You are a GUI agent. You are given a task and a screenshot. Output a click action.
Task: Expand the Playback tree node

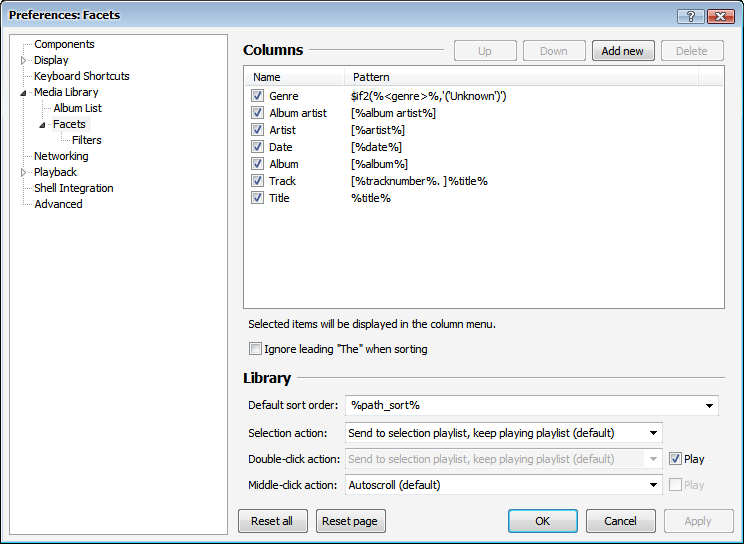point(24,172)
